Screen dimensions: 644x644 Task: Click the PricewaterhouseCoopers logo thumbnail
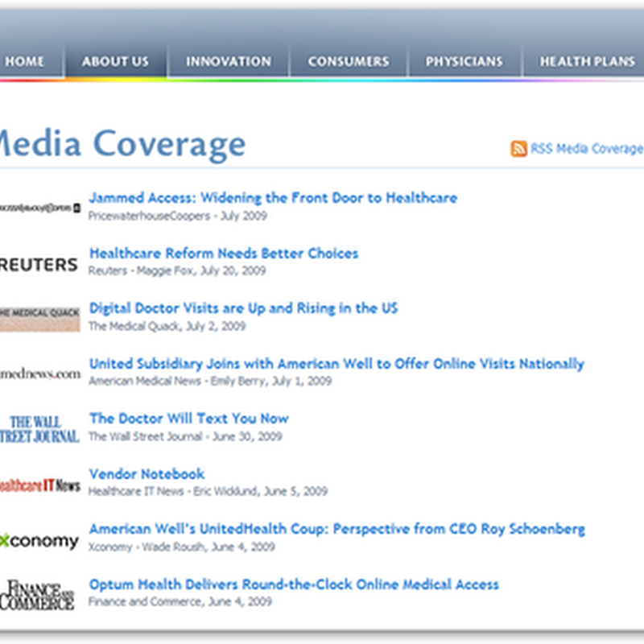pyautogui.click(x=39, y=208)
